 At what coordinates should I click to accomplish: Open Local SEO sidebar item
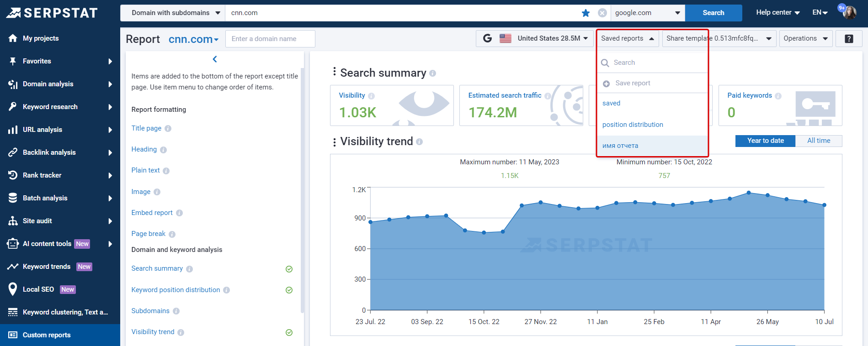click(60, 289)
